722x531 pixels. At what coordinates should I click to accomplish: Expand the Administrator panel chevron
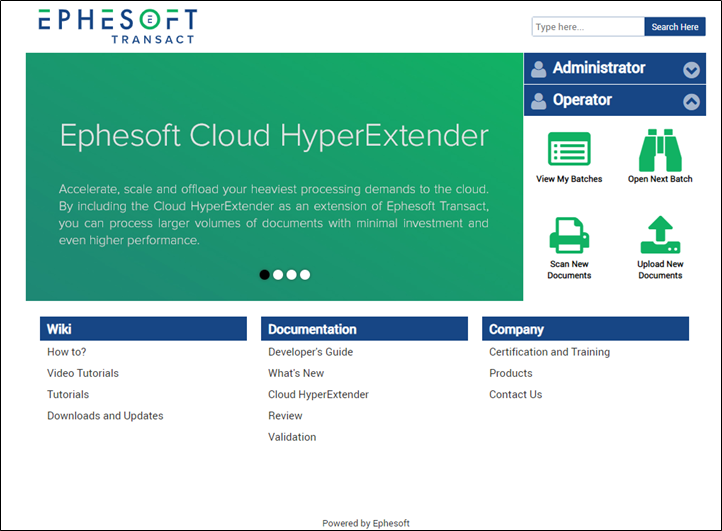691,70
